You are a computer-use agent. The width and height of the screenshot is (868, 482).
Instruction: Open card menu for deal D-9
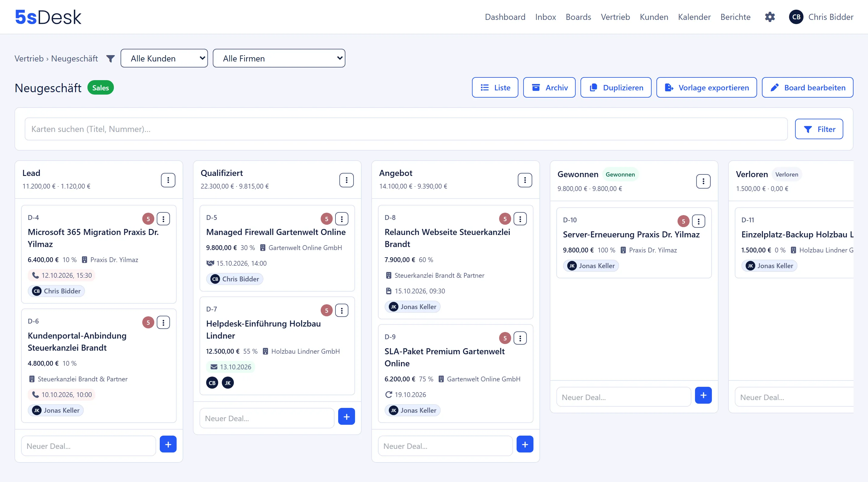pos(520,338)
